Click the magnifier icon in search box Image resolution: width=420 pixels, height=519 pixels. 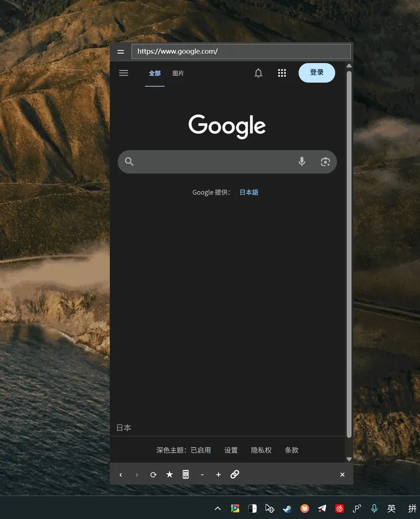[x=129, y=161]
